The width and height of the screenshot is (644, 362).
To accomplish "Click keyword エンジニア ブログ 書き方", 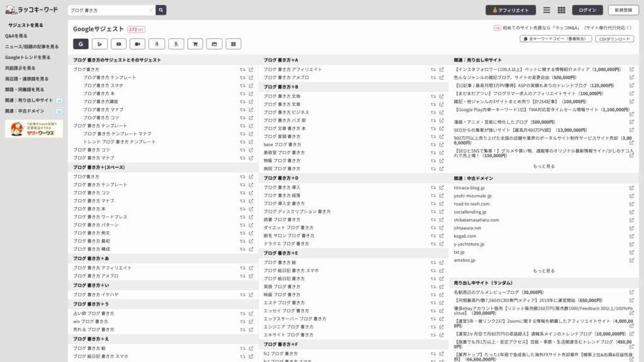I will pos(288,327).
